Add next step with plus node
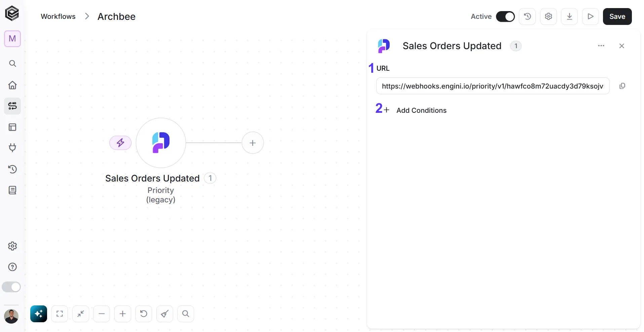The height and width of the screenshot is (332, 644). pos(253,143)
